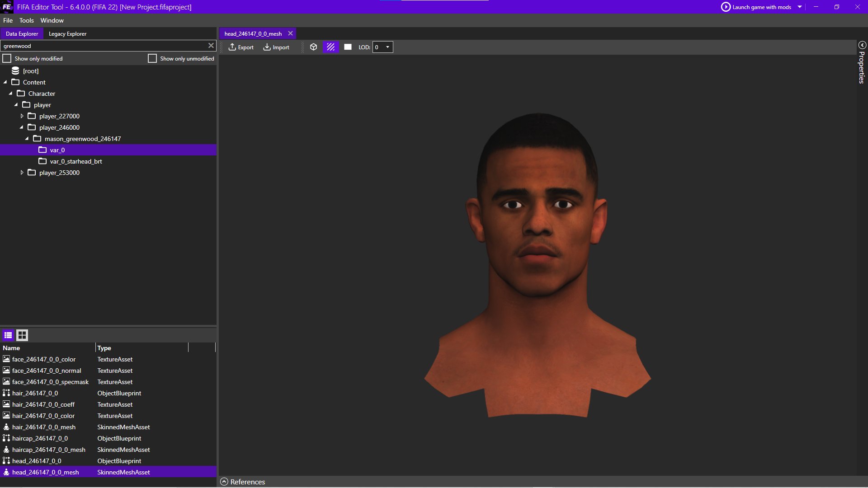Click the Import button for mesh
The width and height of the screenshot is (868, 488).
pos(276,47)
